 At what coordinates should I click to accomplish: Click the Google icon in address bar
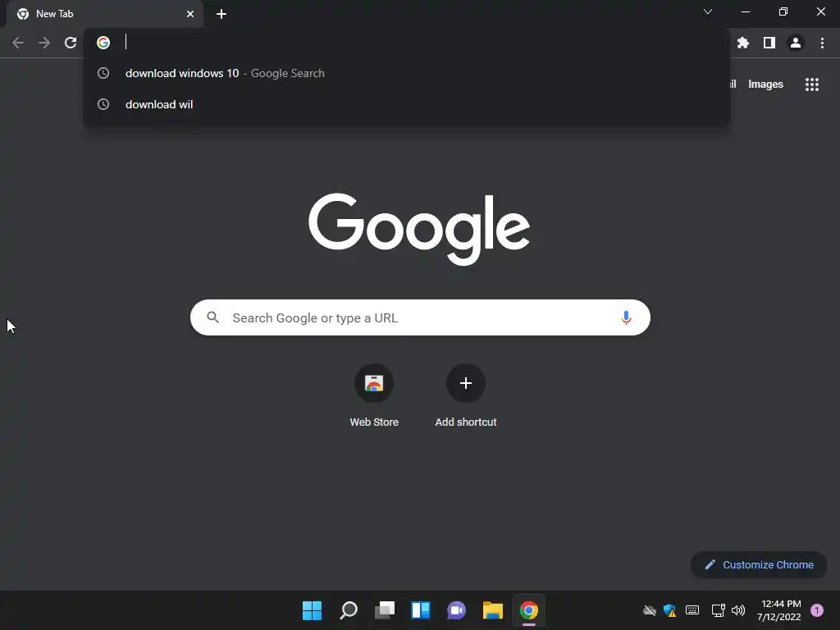(x=103, y=43)
